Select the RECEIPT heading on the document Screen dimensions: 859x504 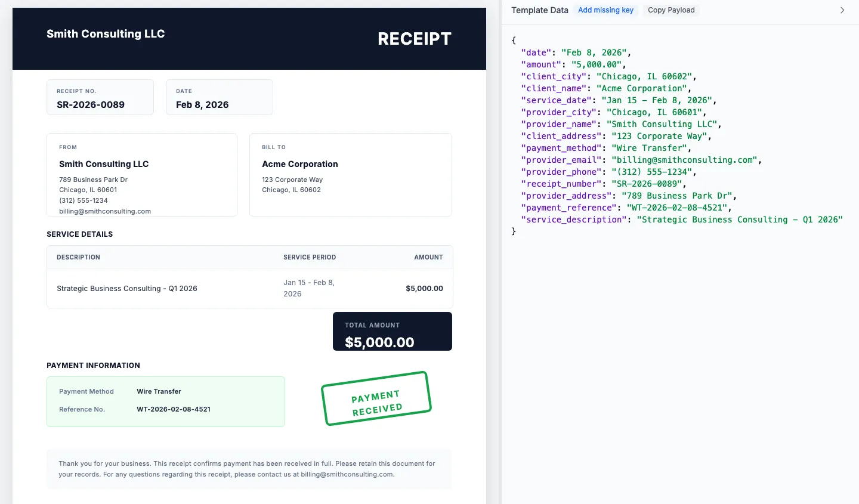click(414, 38)
